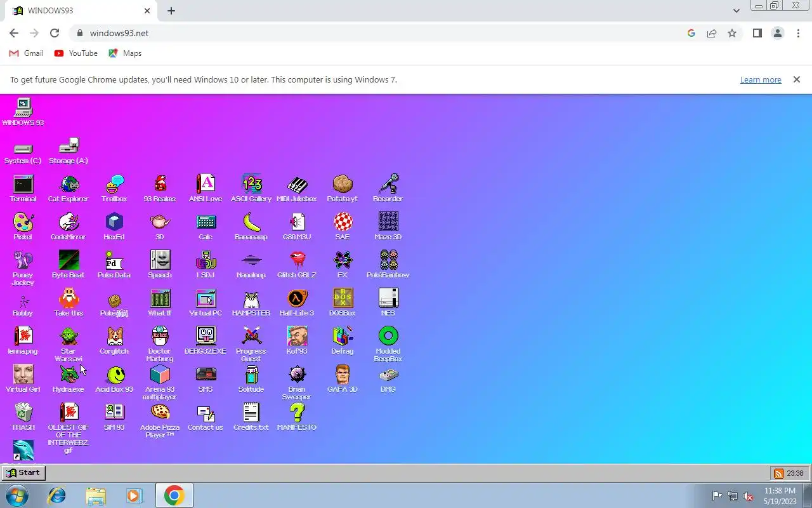Select the ANSI Love icon

(206, 189)
